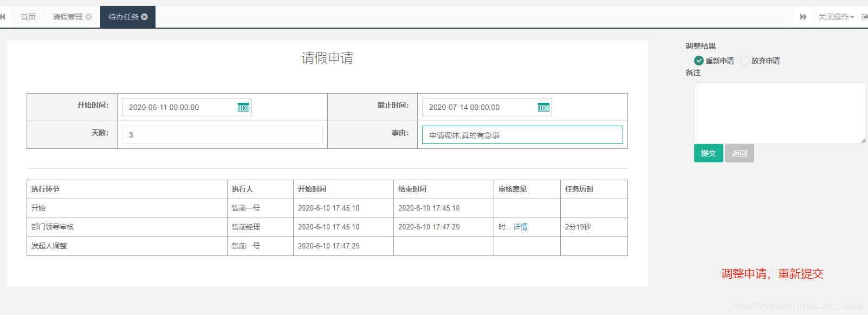Click the tabs scroll-left double arrow
Image resolution: width=868 pixels, height=315 pixels.
coord(3,17)
